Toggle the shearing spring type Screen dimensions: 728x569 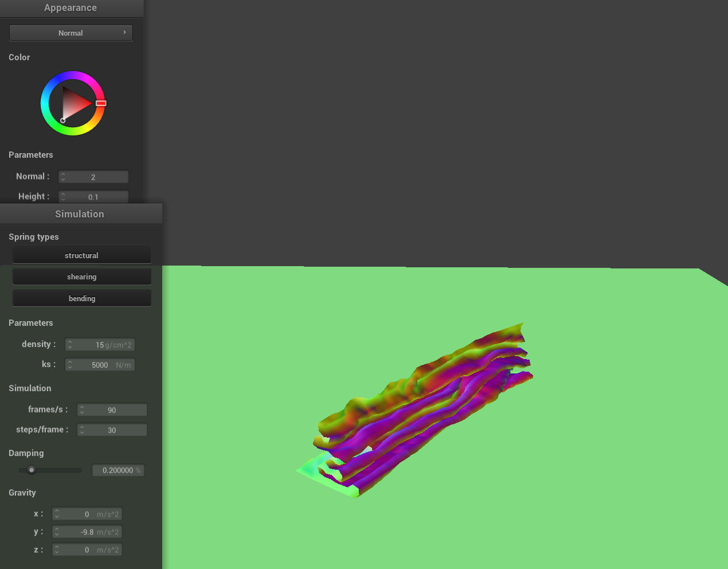81,276
